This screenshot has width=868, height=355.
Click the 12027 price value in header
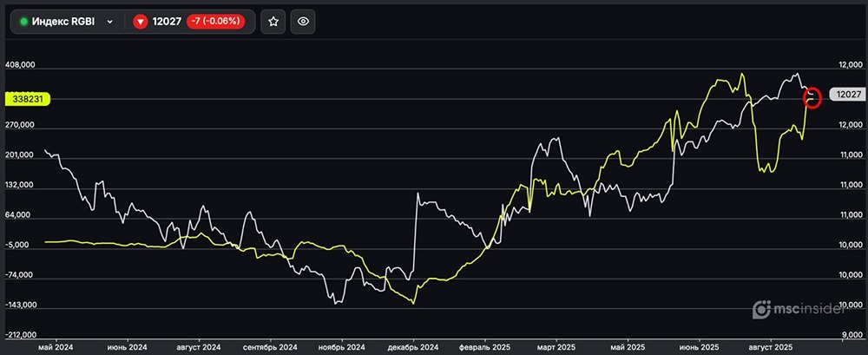pyautogui.click(x=167, y=22)
